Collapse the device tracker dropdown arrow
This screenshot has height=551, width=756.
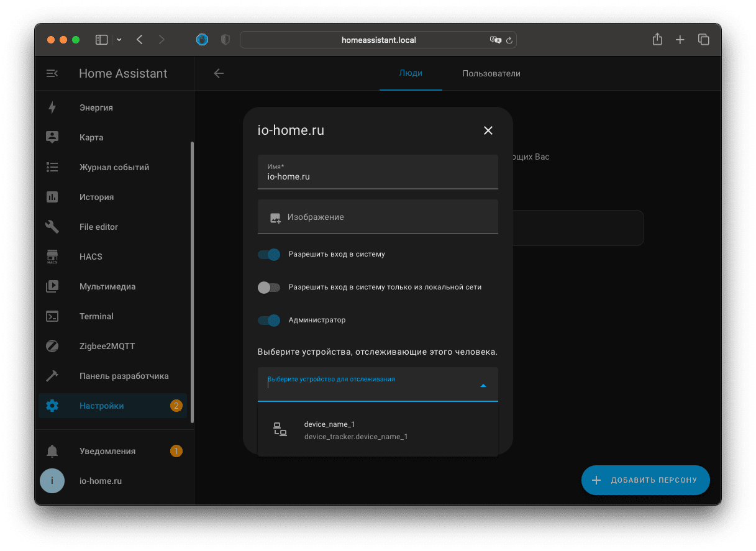tap(483, 386)
